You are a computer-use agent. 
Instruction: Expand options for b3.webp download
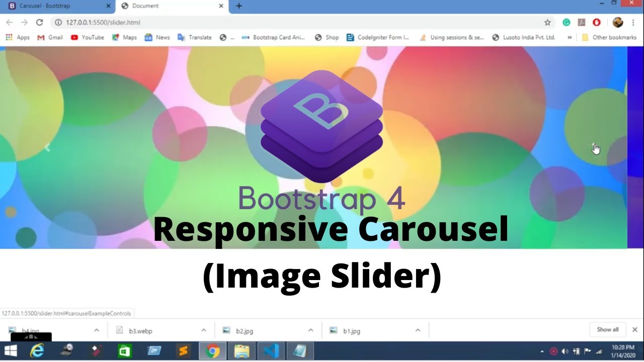(203, 330)
